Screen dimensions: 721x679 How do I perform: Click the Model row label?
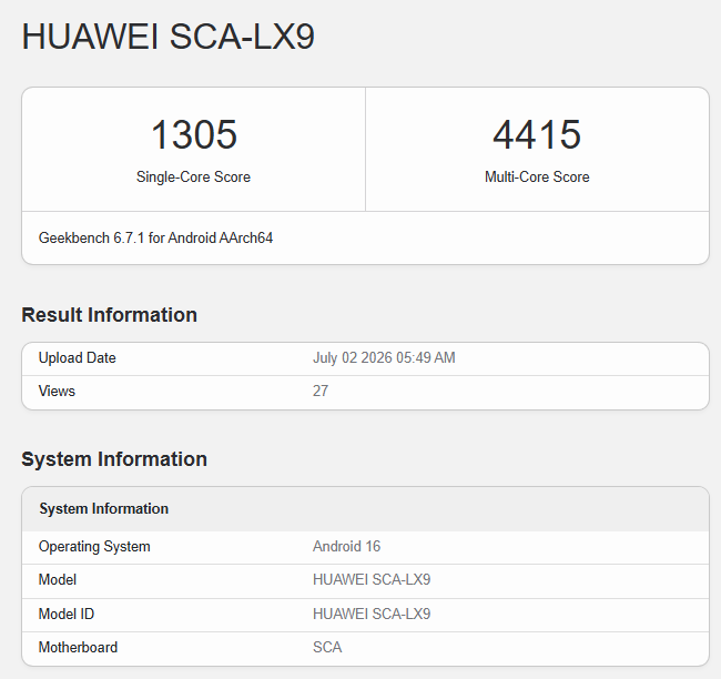tap(57, 580)
